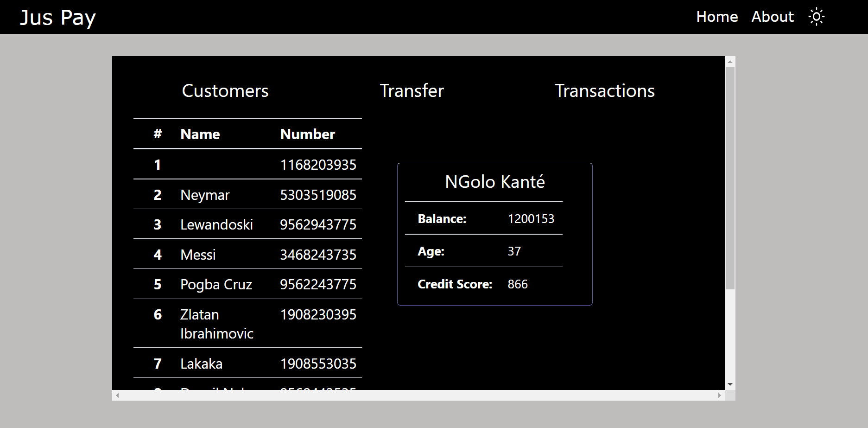
Task: Switch to the Transfer tab
Action: pyautogui.click(x=412, y=91)
